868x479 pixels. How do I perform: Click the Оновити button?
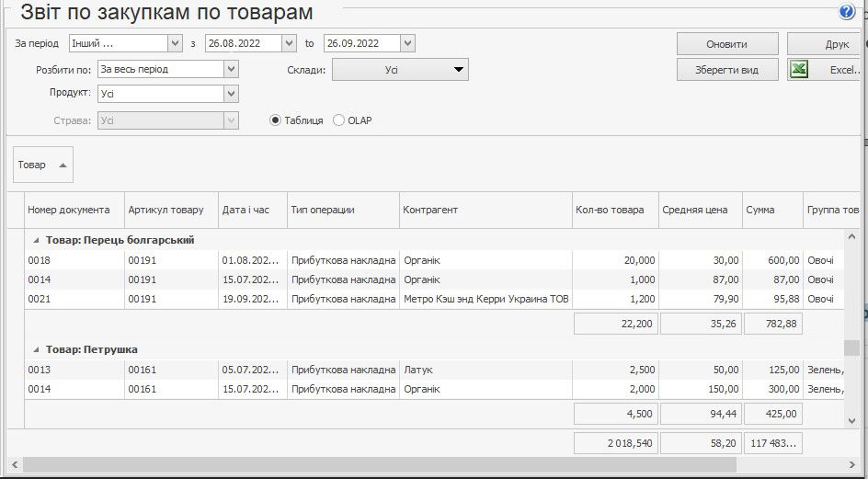pyautogui.click(x=726, y=44)
